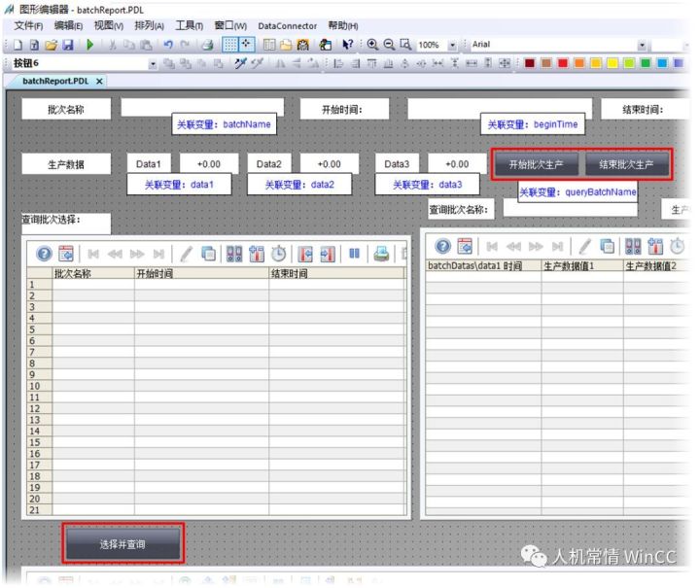Pick the brown color swatch
The image size is (700, 588).
pos(546,63)
